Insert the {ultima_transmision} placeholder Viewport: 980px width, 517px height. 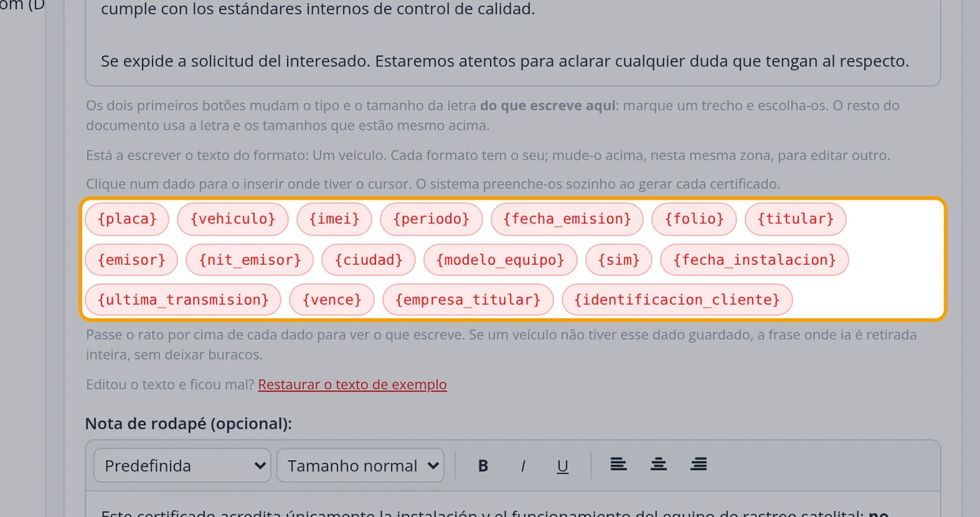[183, 300]
